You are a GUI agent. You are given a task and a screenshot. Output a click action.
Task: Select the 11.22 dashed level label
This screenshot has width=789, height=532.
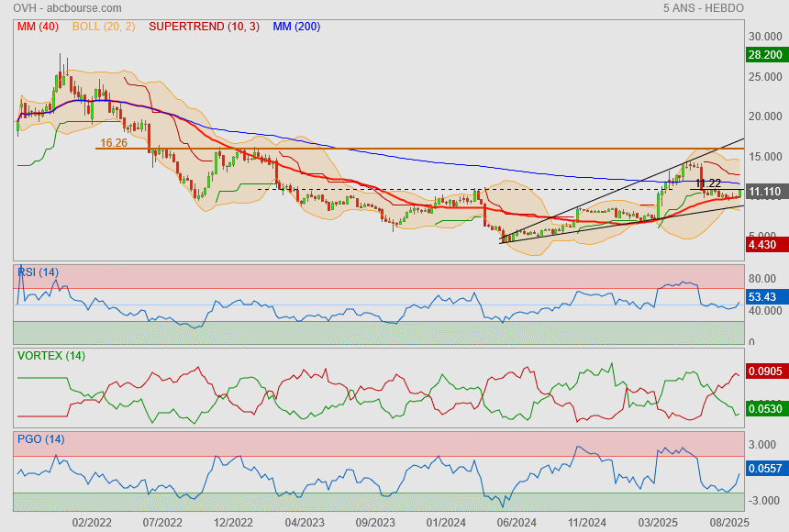pyautogui.click(x=707, y=183)
